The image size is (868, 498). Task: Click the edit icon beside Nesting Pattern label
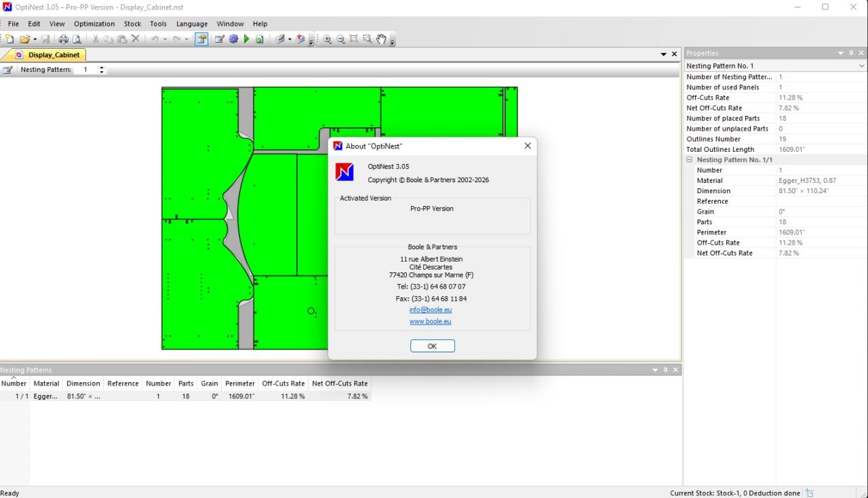click(7, 70)
